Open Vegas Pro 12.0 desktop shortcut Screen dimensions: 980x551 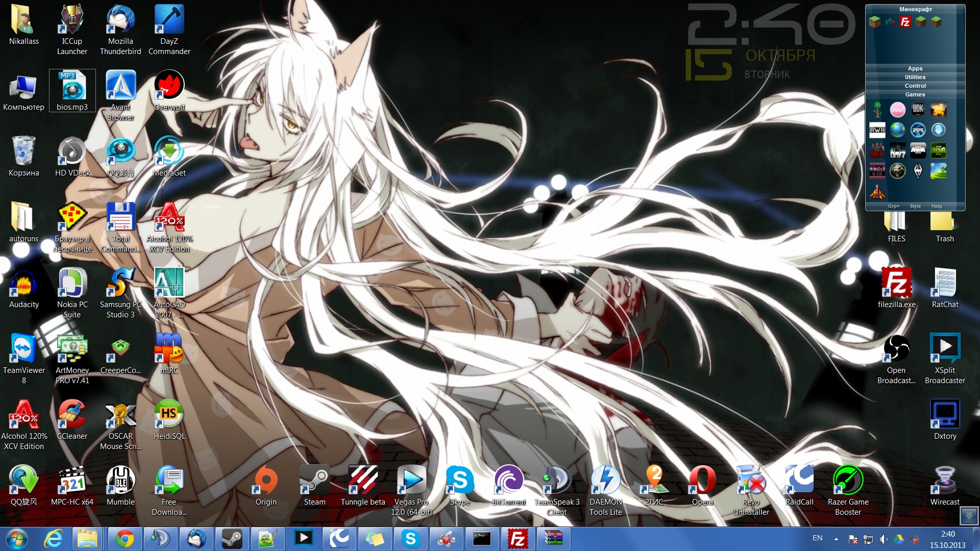411,490
